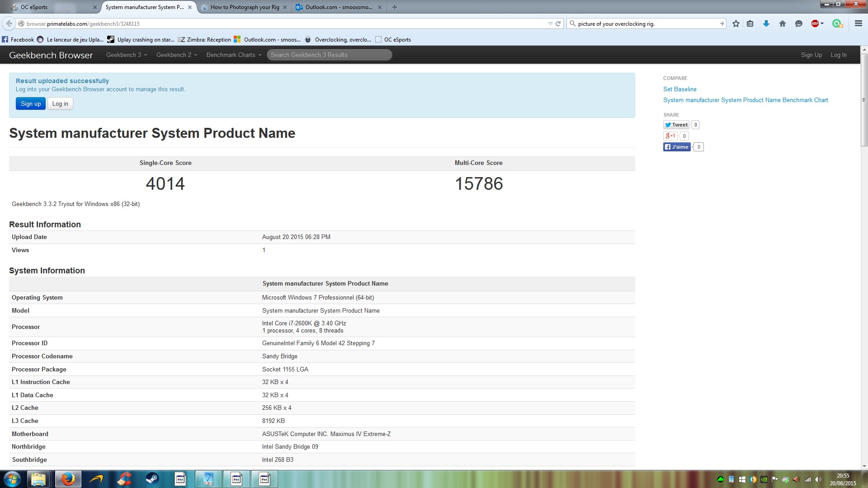868x488 pixels.
Task: Click Log In in navigation bar
Action: [x=838, y=55]
